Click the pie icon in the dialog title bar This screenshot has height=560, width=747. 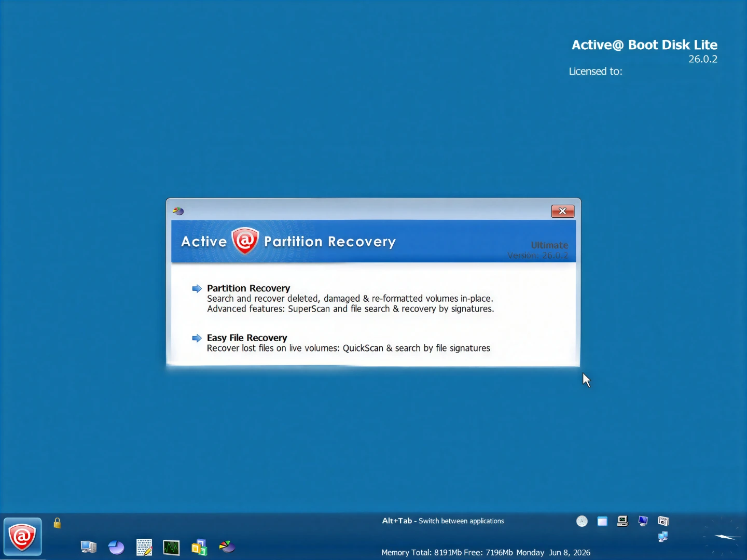pyautogui.click(x=178, y=211)
